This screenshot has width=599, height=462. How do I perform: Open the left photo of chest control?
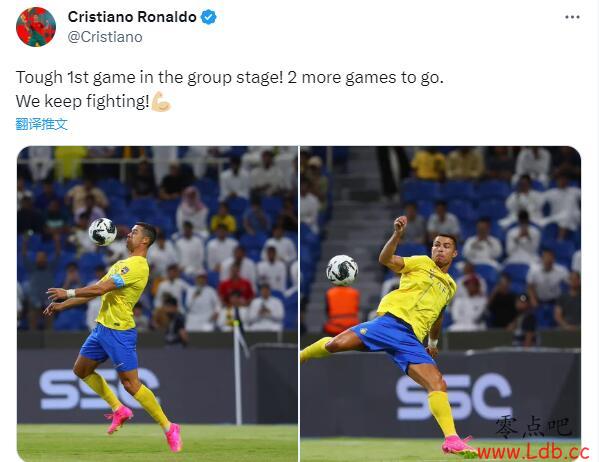click(x=157, y=304)
